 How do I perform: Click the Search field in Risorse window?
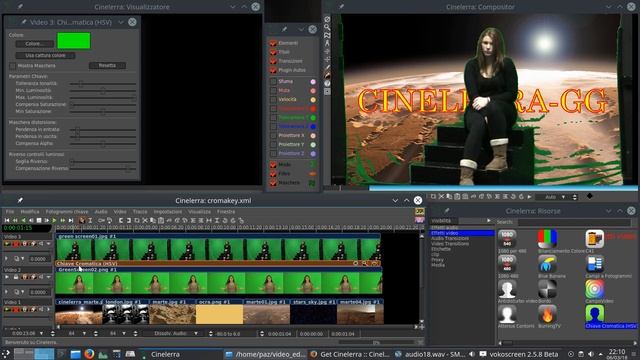click(x=574, y=222)
